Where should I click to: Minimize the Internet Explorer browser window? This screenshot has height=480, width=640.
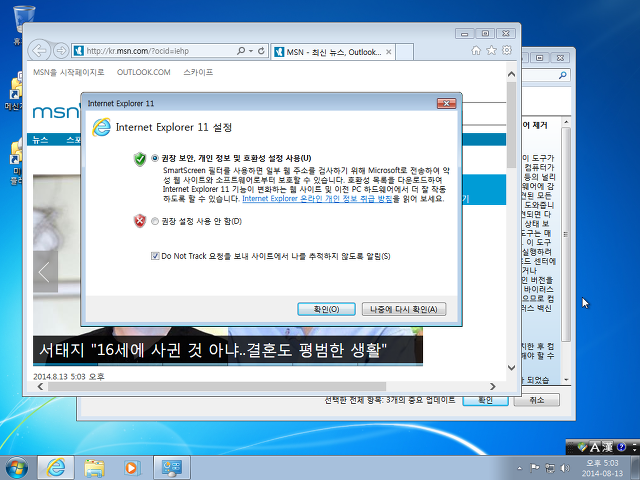pyautogui.click(x=464, y=33)
